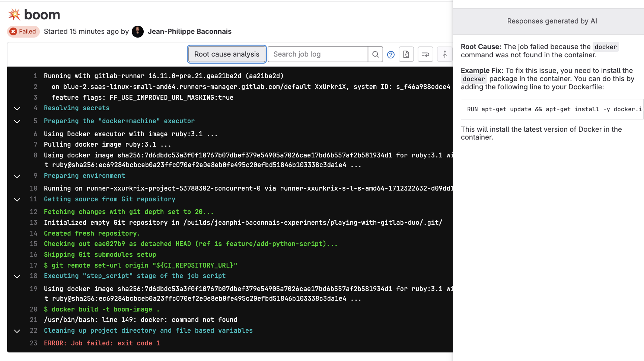This screenshot has height=361, width=644.
Task: Click the Failed status badge
Action: [x=23, y=32]
